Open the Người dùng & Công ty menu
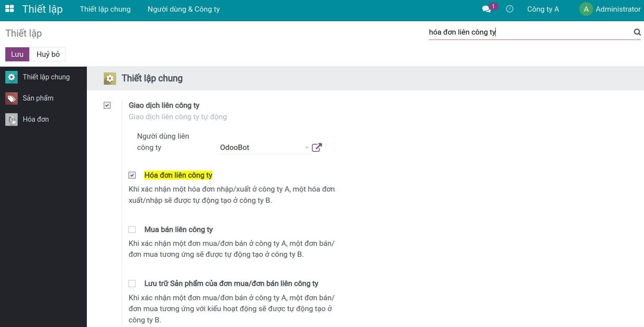 click(184, 9)
